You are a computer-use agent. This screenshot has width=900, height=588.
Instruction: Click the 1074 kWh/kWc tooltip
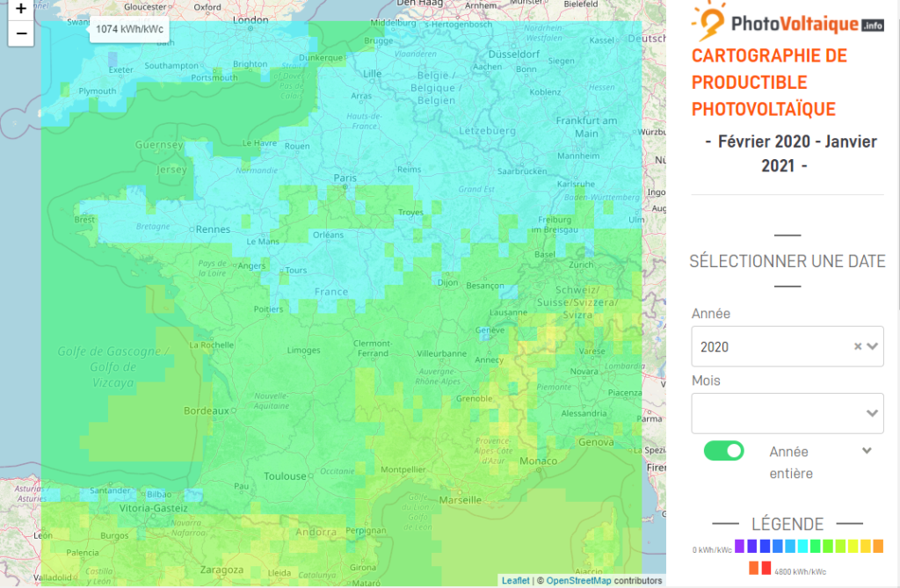tap(129, 29)
